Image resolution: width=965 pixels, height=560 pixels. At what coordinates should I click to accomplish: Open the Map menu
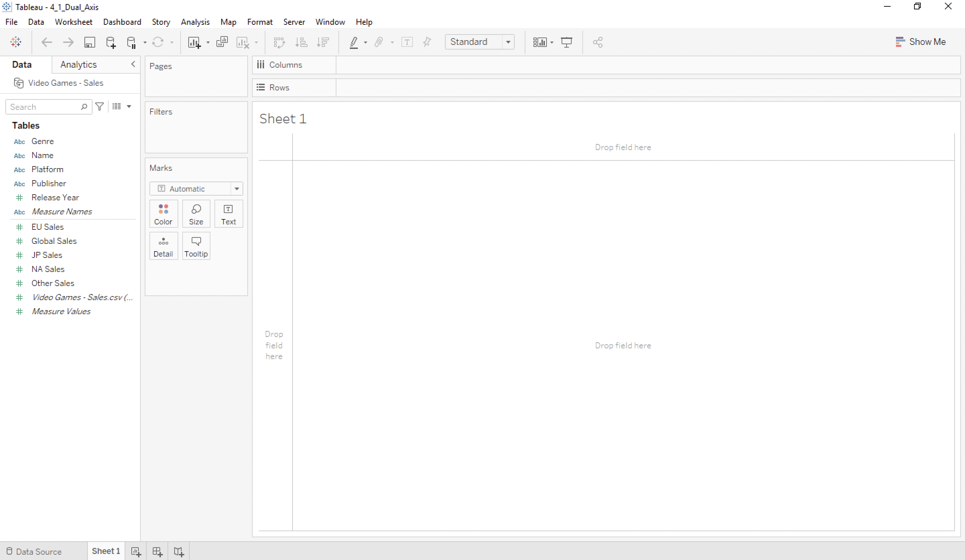[228, 22]
